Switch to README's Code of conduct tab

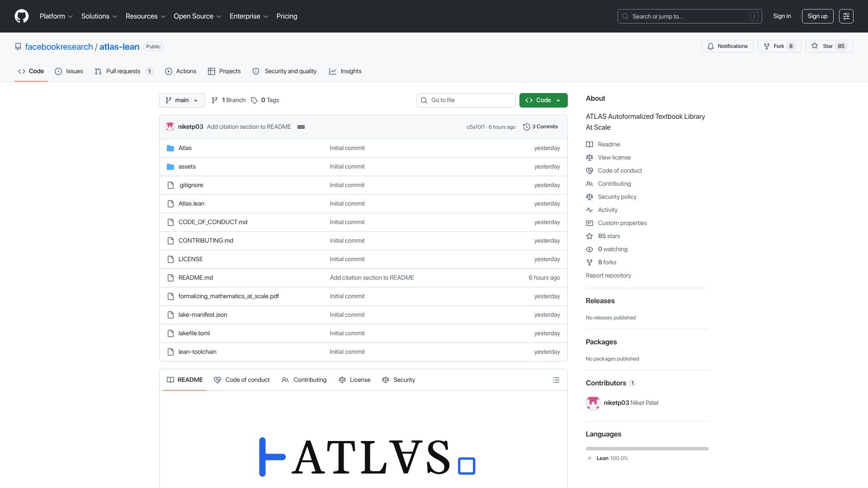(x=242, y=380)
